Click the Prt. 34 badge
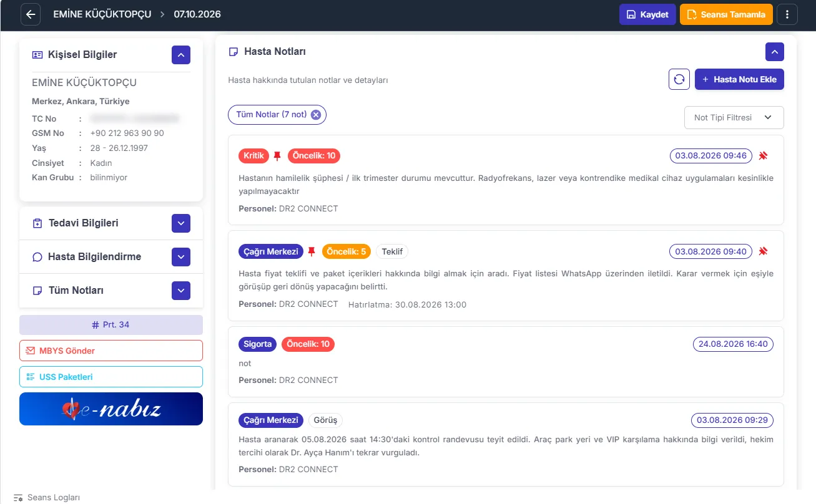 point(111,325)
